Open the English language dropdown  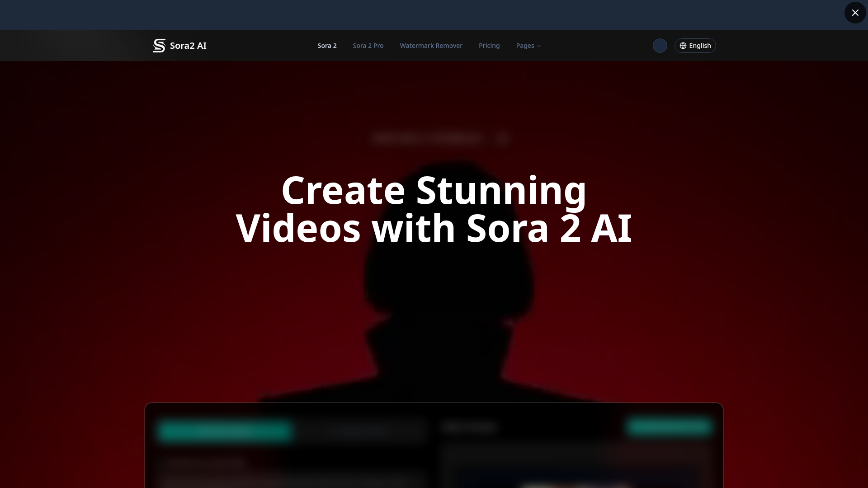click(x=699, y=46)
